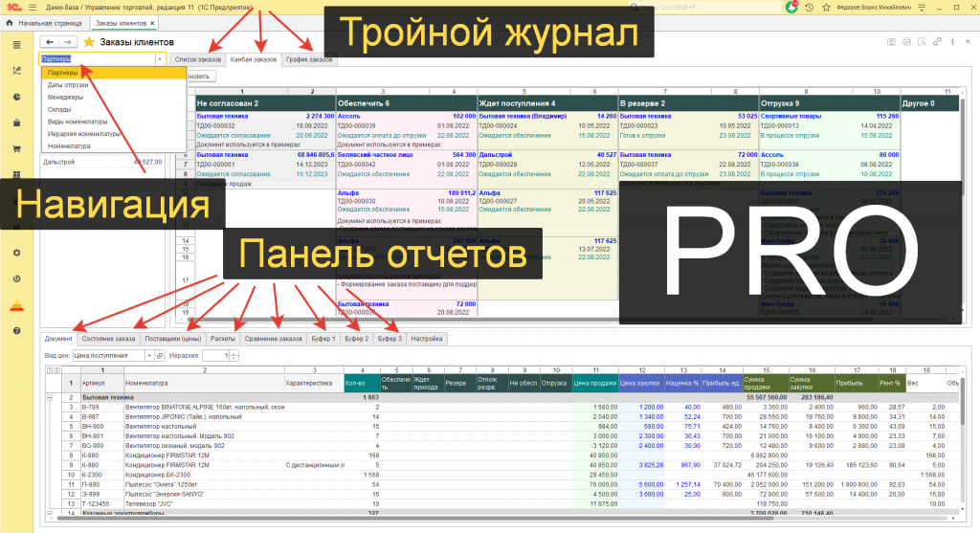The image size is (980, 533).
Task: Choose Номенклатура from the dropdown list
Action: pyautogui.click(x=114, y=145)
